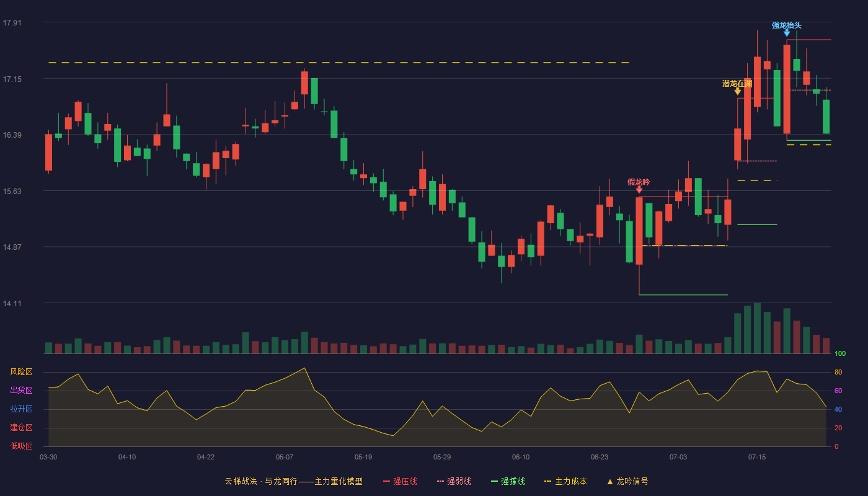Click the 低吸区 zone label
This screenshot has width=868, height=496.
[22, 446]
